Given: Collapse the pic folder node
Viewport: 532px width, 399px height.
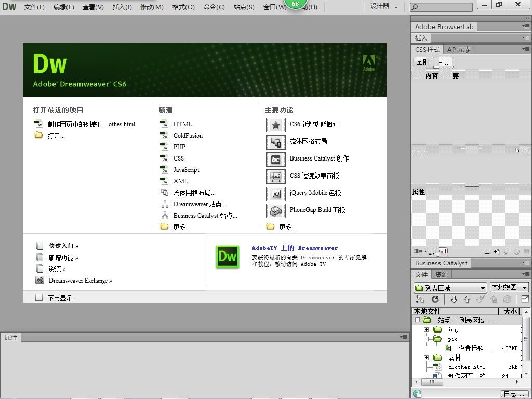Looking at the screenshot, I should [426, 339].
